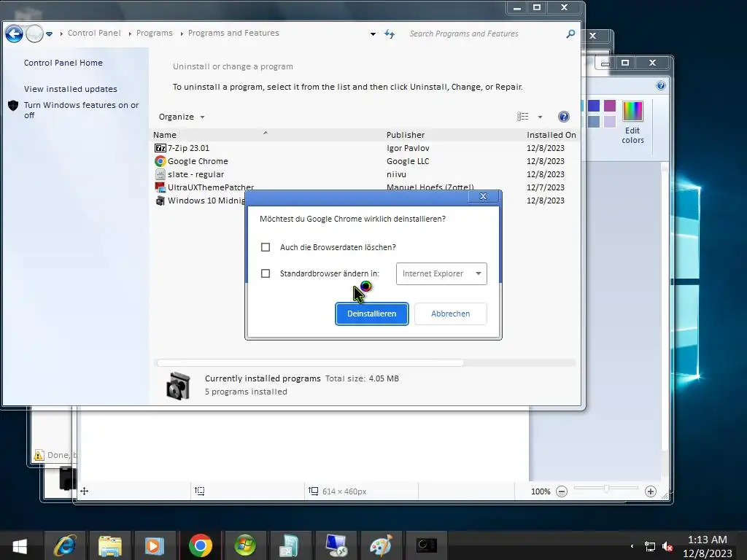Image resolution: width=747 pixels, height=560 pixels.
Task: Select lavender color swatch in Paint
Action: coord(610,122)
